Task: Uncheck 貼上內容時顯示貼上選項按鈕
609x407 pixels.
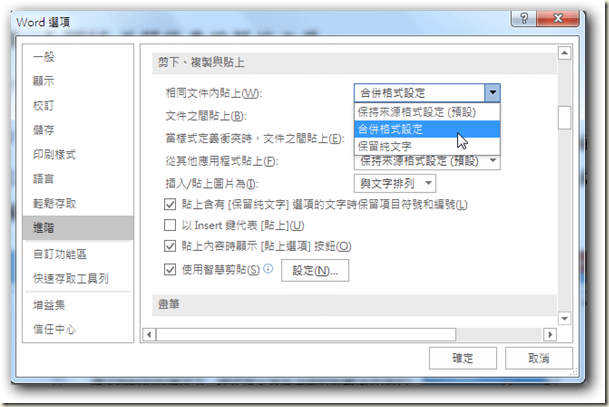Action: [x=170, y=246]
